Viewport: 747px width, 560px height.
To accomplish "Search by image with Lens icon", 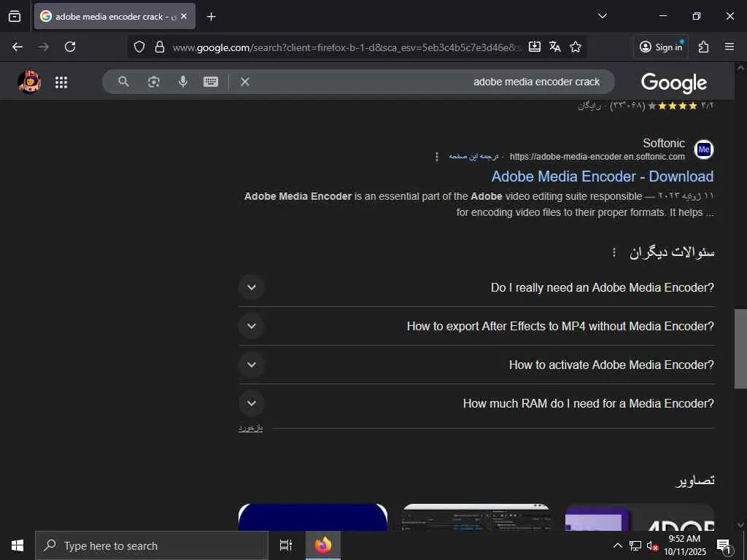I will pos(153,82).
